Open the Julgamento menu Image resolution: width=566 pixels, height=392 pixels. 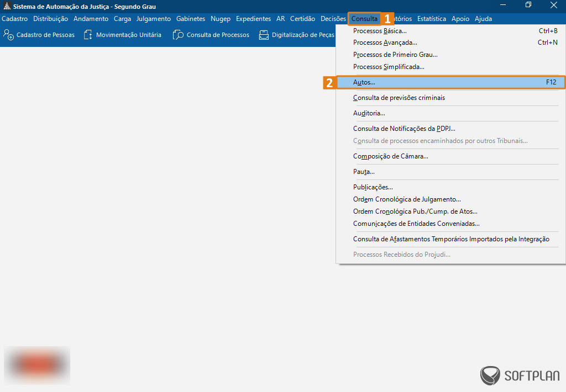coord(154,19)
